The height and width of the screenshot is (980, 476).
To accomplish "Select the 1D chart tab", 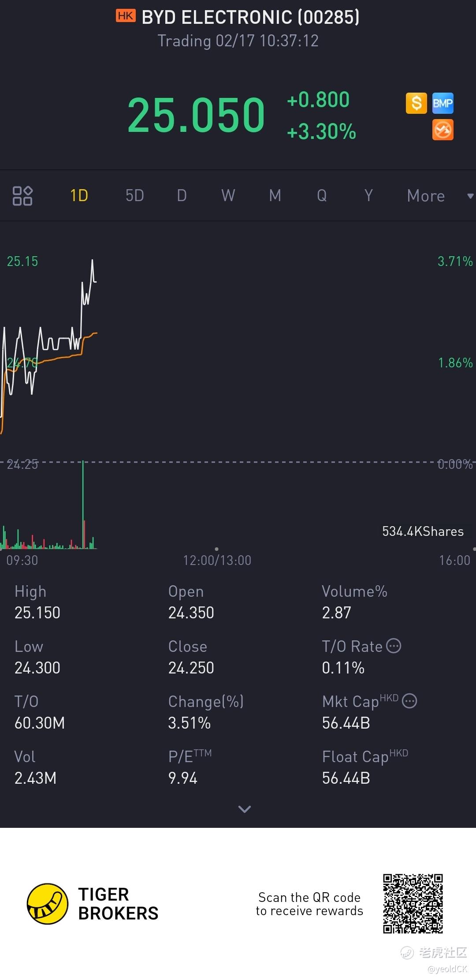I will 79,195.
